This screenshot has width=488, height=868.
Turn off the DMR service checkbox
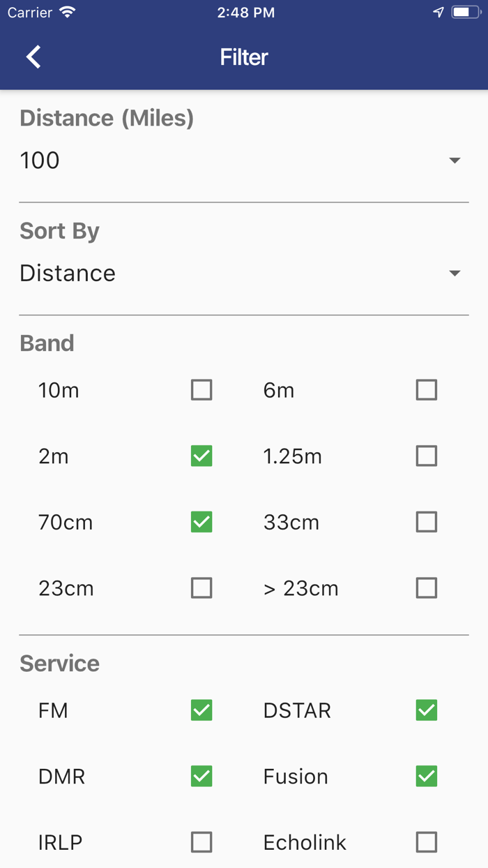click(201, 776)
